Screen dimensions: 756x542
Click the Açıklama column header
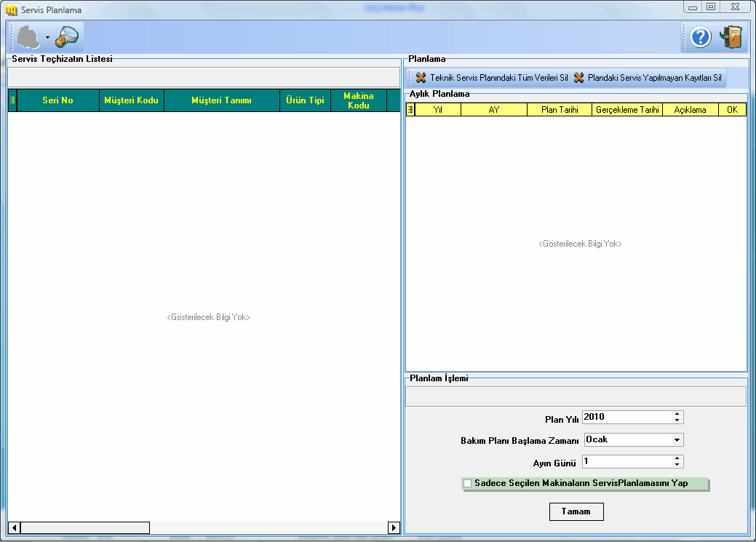pos(690,110)
